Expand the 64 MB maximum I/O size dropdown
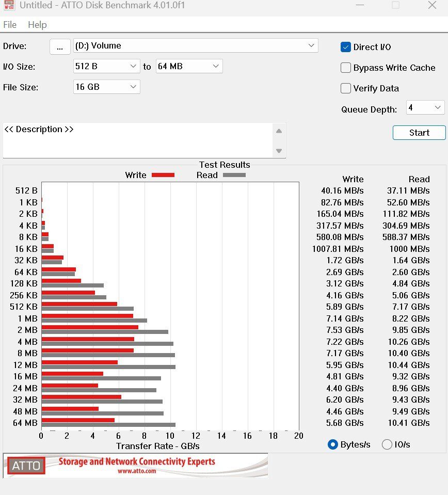 189,66
